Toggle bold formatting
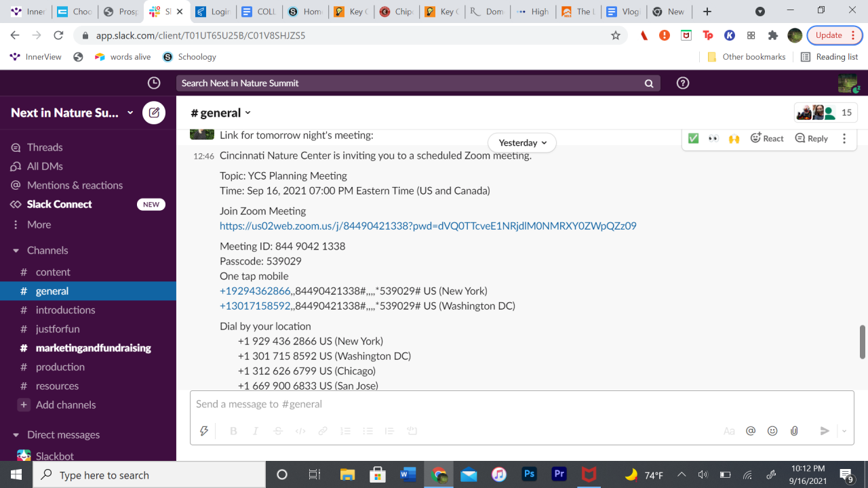This screenshot has width=868, height=488. point(233,430)
